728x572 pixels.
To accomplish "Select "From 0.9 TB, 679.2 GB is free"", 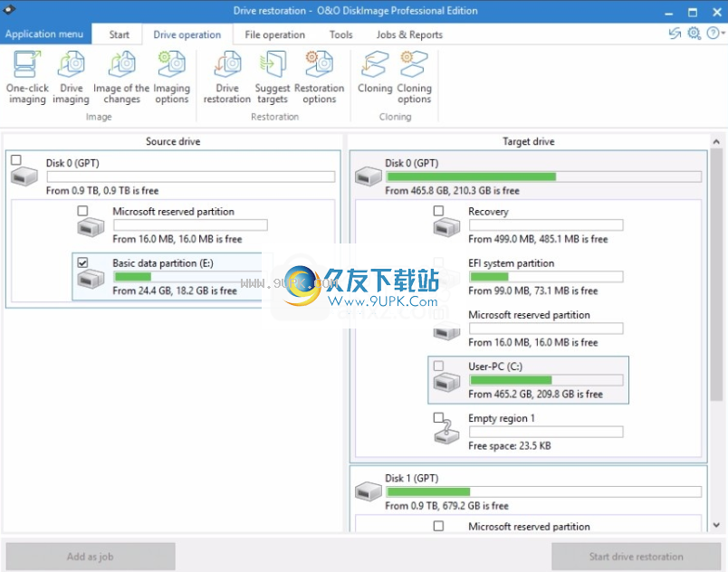I will pyautogui.click(x=446, y=506).
